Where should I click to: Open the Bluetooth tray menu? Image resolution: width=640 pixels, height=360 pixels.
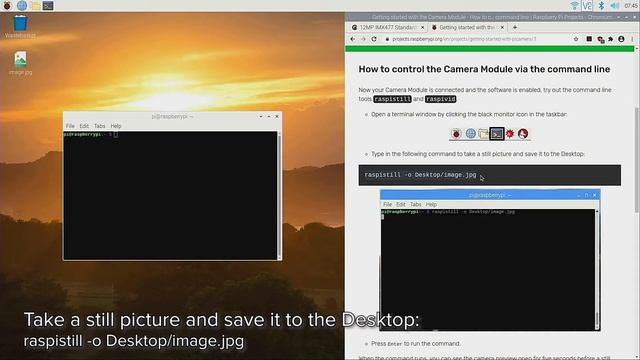(601, 6)
